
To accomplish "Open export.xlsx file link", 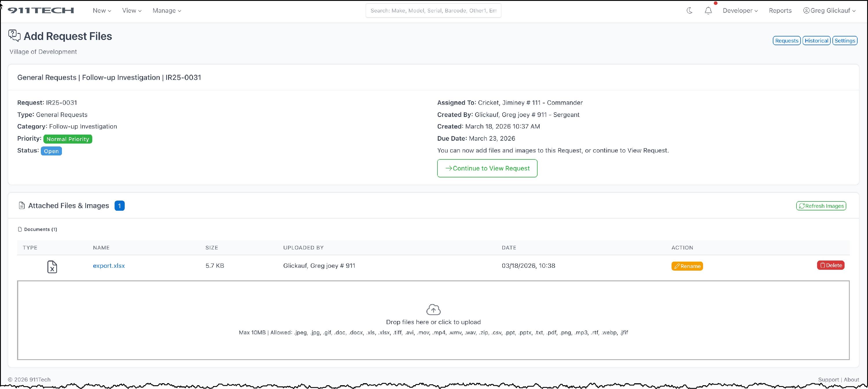I will point(109,266).
